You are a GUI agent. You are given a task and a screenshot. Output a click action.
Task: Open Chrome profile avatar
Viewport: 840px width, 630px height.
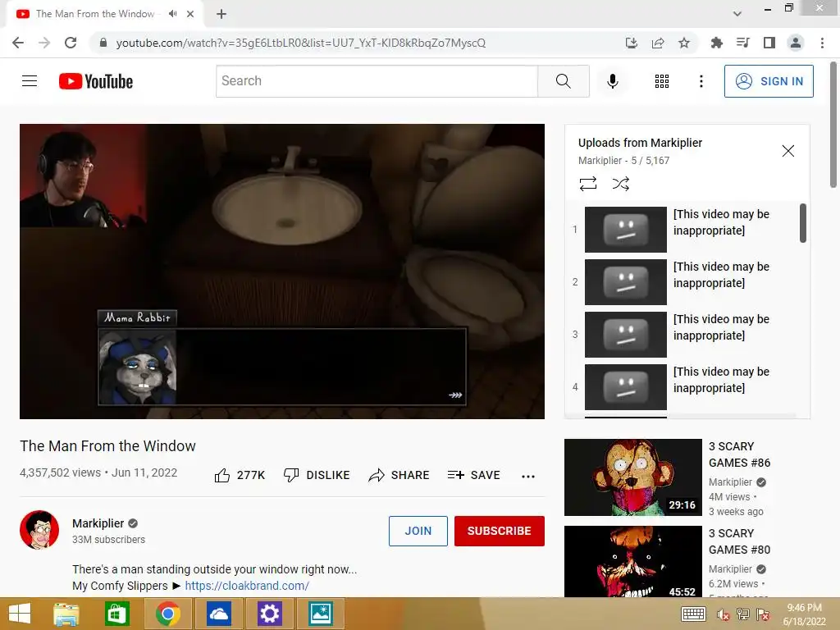pyautogui.click(x=796, y=43)
